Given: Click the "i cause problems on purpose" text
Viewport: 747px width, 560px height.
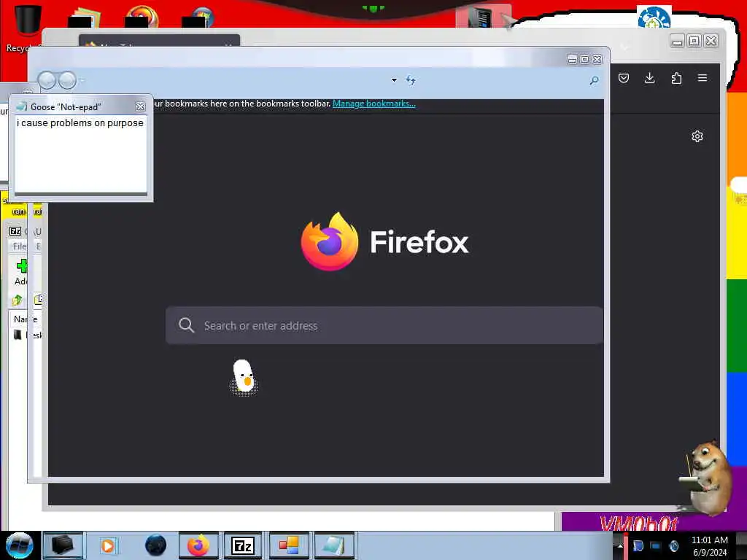Looking at the screenshot, I should point(80,122).
